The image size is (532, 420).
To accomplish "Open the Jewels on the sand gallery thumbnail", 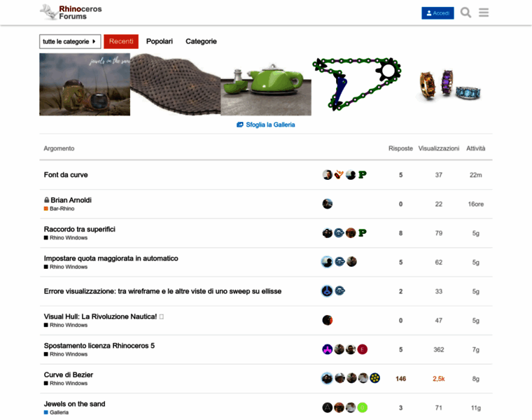I will [x=85, y=85].
